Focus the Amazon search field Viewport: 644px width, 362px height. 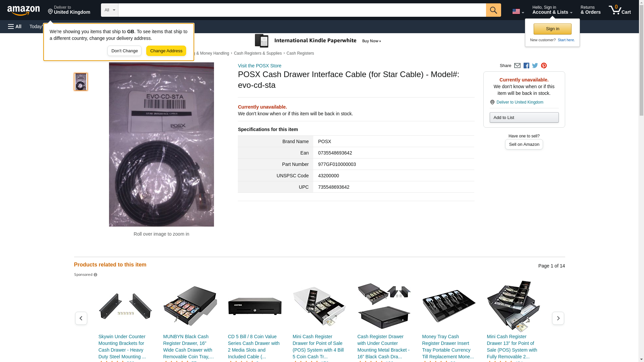click(x=302, y=10)
